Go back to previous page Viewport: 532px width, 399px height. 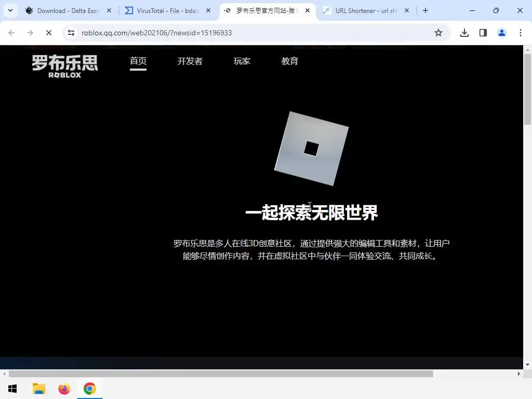11,33
